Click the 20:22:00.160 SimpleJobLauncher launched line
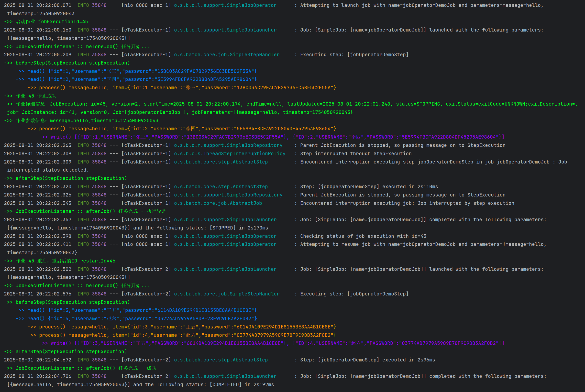This screenshot has width=585, height=392. pyautogui.click(x=274, y=30)
